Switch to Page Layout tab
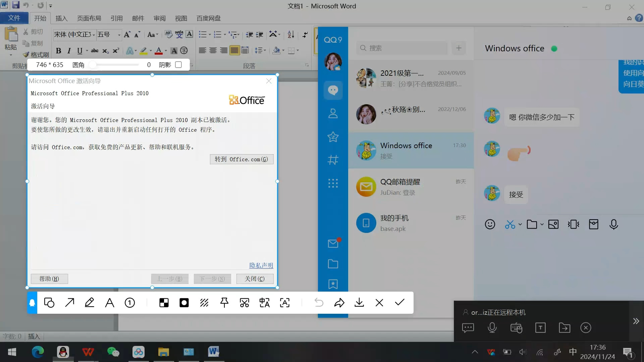This screenshot has height=362, width=644. 89,18
